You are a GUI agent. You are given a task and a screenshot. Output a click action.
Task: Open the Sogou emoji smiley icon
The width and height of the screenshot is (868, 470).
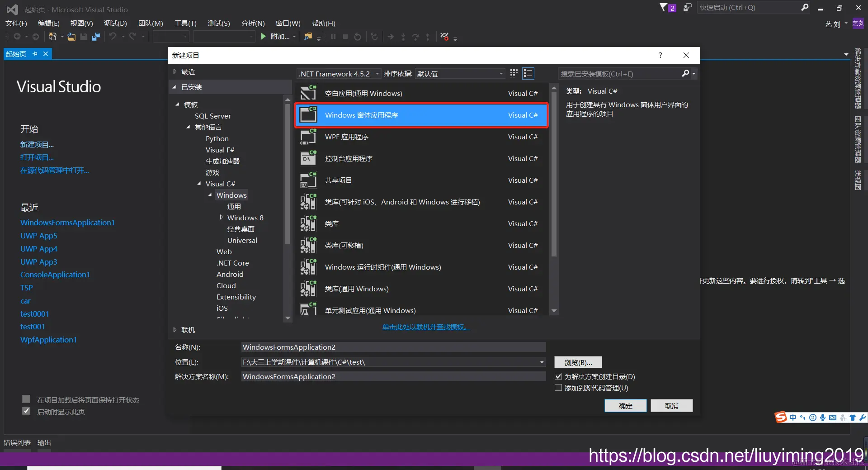pyautogui.click(x=813, y=418)
